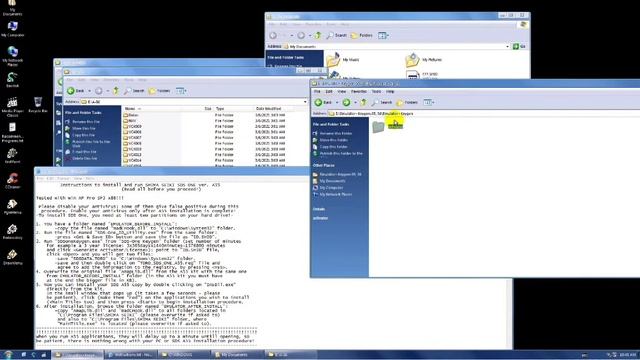Open Favorites menu in the Keygen window
This screenshot has width=640, height=360.
pos(359,91)
